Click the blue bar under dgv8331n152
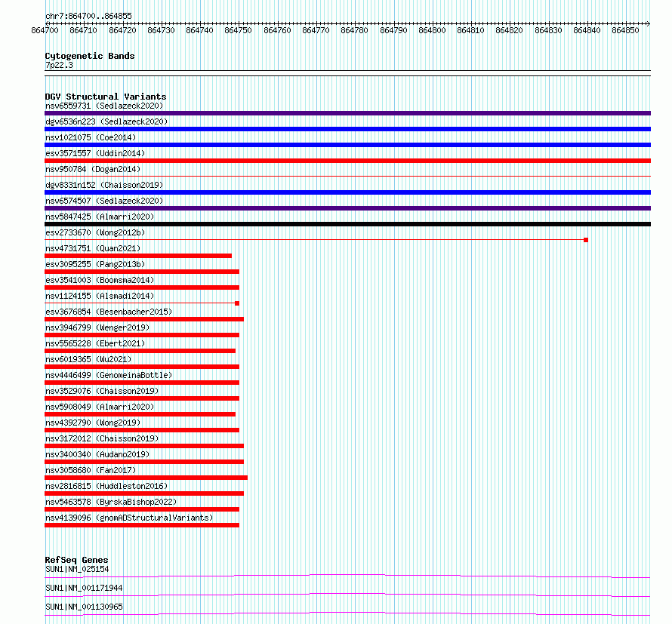This screenshot has width=672, height=624. 347,192
